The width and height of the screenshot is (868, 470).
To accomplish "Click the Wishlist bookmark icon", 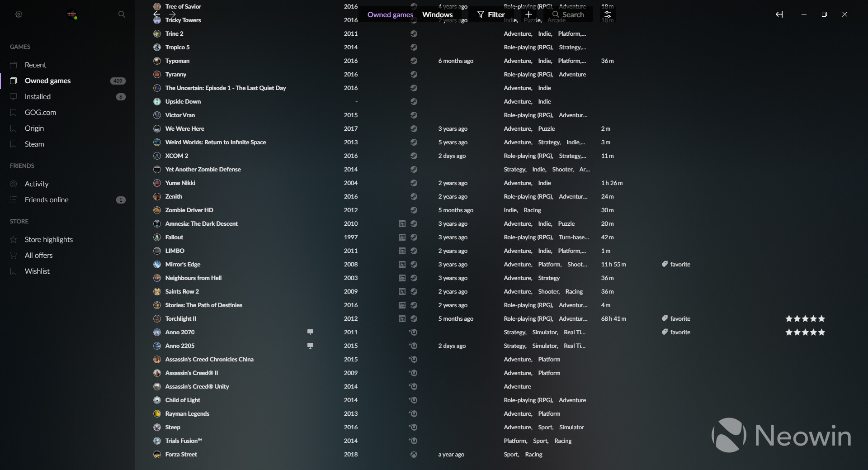I will coord(14,271).
